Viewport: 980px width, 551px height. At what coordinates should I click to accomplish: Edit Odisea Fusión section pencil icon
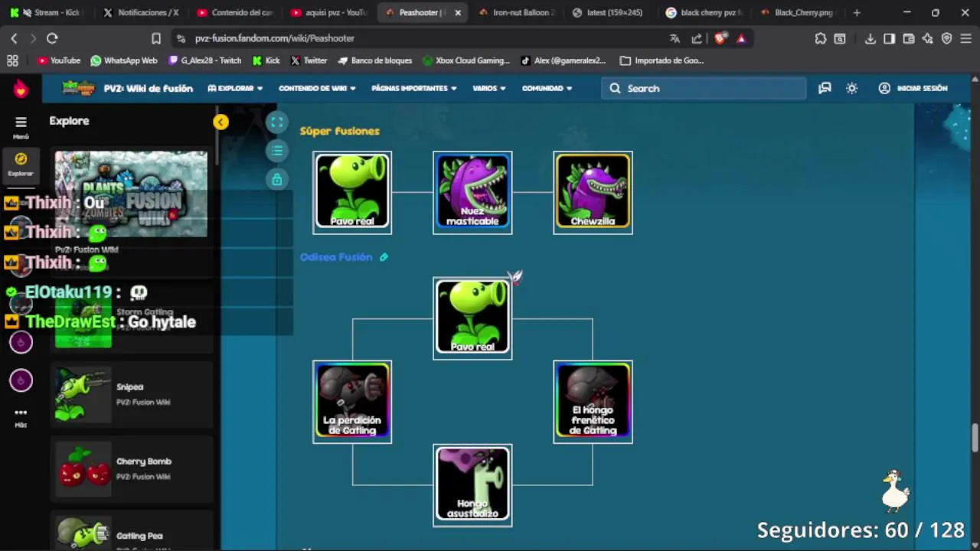coord(384,257)
